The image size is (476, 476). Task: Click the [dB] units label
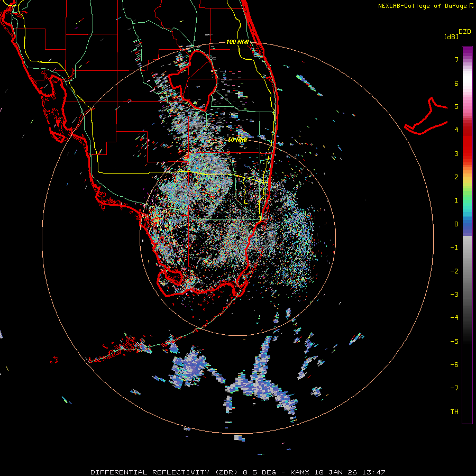pos(452,37)
